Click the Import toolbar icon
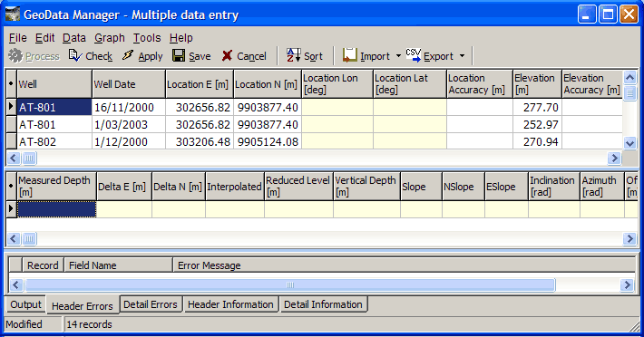 (350, 55)
